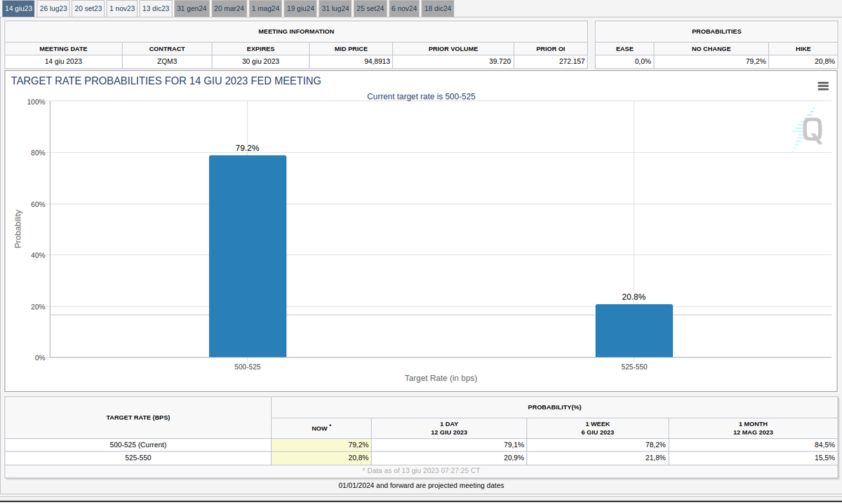Image resolution: width=842 pixels, height=504 pixels.
Task: Select the 20 mar24 meeting tab
Action: click(229, 8)
